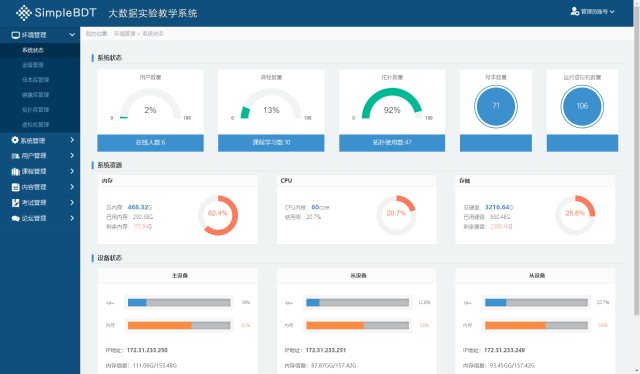640x374 pixels.
Task: Click the 92% topology gauge
Action: pos(392,104)
